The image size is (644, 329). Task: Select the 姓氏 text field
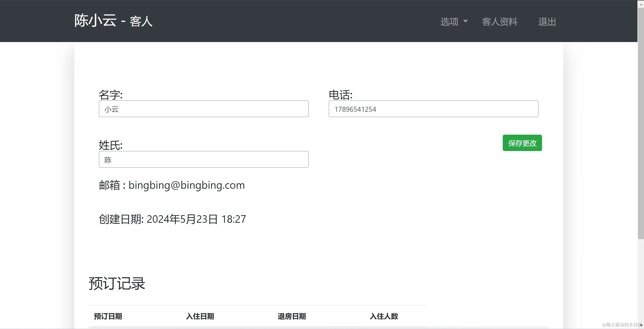203,159
